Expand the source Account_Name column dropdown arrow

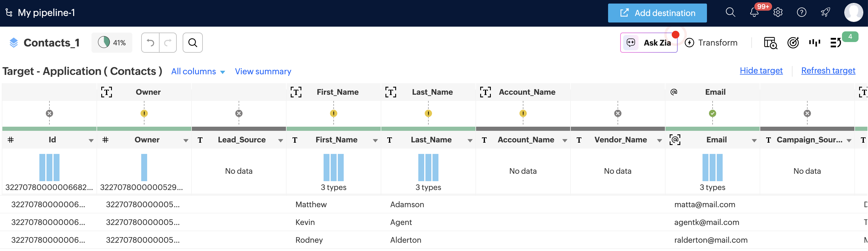point(565,141)
